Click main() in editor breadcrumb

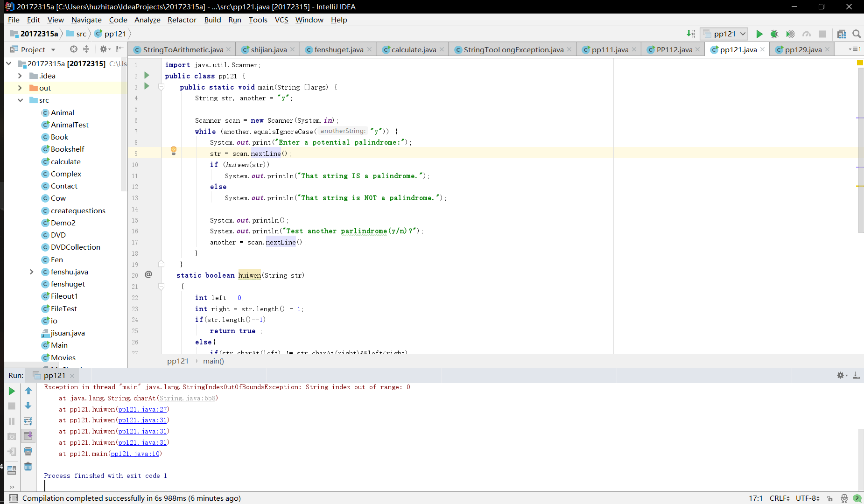(213, 361)
